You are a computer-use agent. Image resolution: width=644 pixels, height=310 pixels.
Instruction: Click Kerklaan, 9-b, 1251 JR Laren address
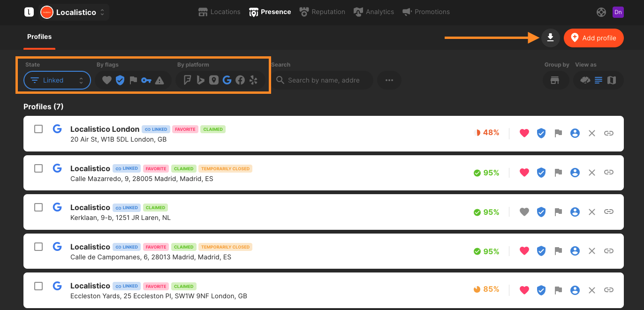[x=121, y=218]
